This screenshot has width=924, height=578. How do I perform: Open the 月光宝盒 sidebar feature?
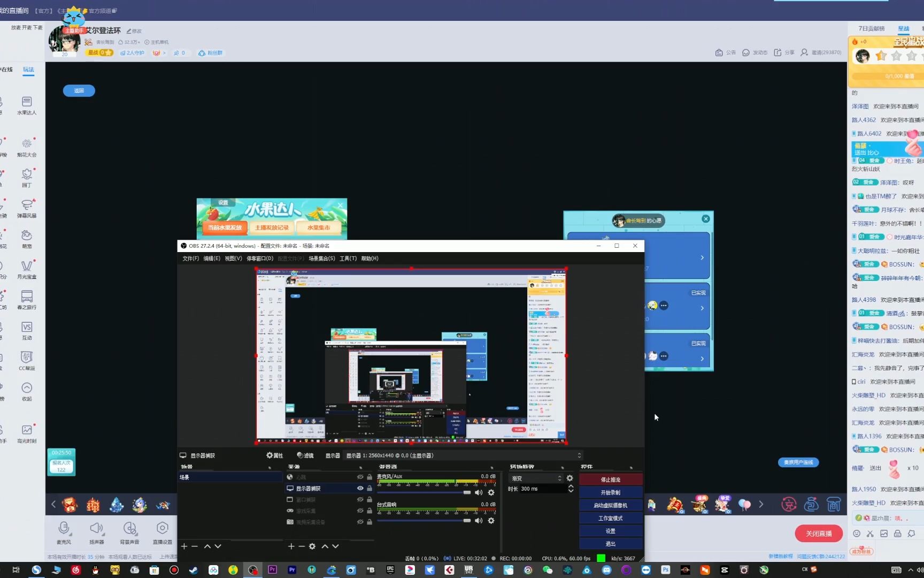click(27, 270)
